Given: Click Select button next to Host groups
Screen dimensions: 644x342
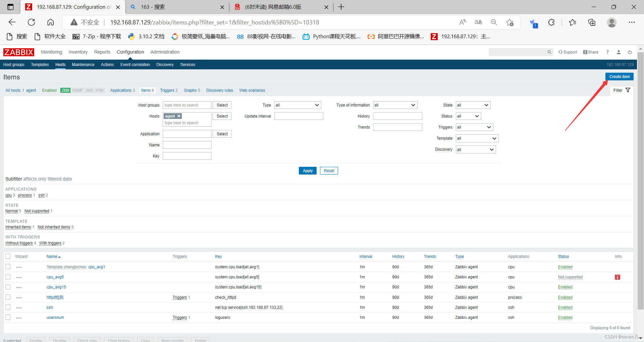Looking at the screenshot, I should pos(222,105).
